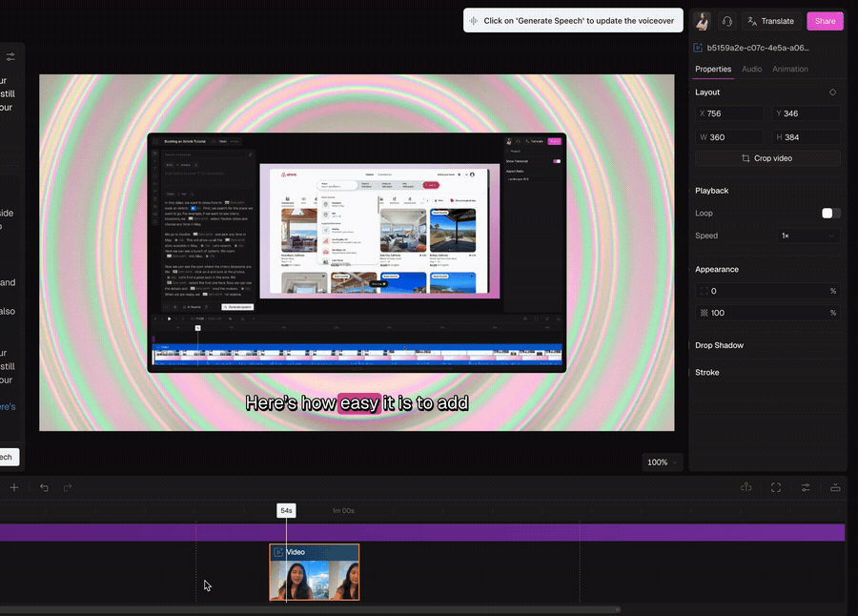Click the Layout keyframe diamond icon

point(832,92)
